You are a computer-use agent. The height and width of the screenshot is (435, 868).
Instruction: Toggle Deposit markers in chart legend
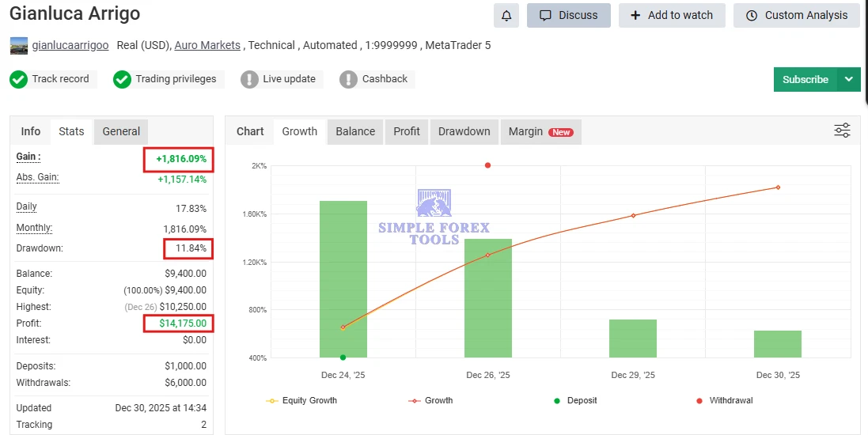pyautogui.click(x=575, y=400)
